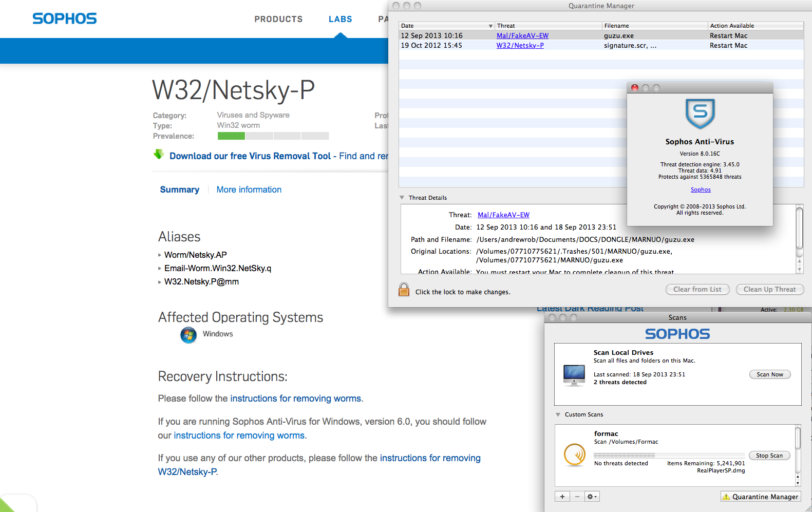Click the Filename column header
This screenshot has width=812, height=512.
(655, 26)
